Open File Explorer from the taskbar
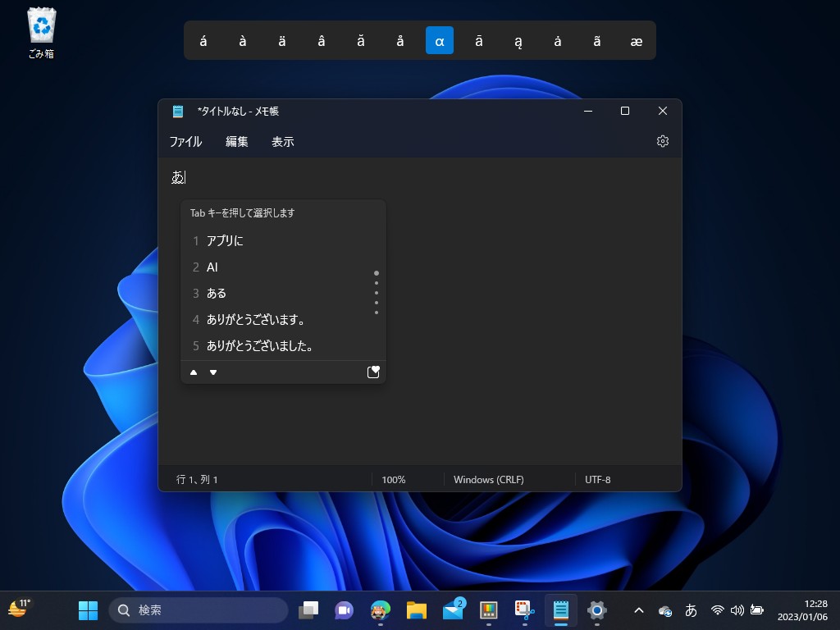Viewport: 840px width, 630px height. tap(417, 609)
